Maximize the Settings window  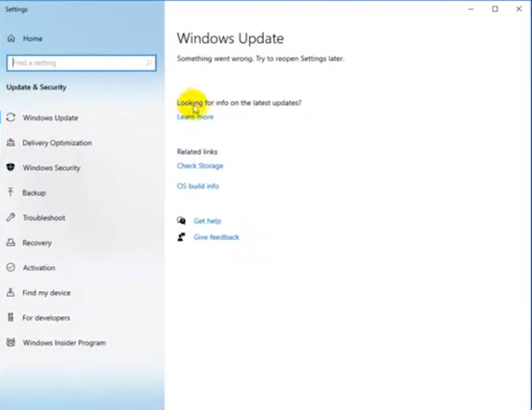click(x=495, y=9)
